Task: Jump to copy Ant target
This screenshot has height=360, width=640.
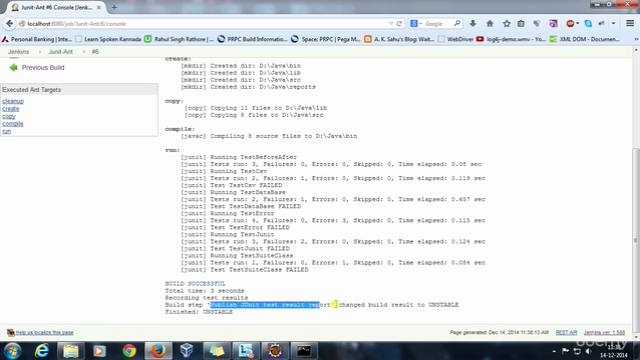Action: (9, 116)
